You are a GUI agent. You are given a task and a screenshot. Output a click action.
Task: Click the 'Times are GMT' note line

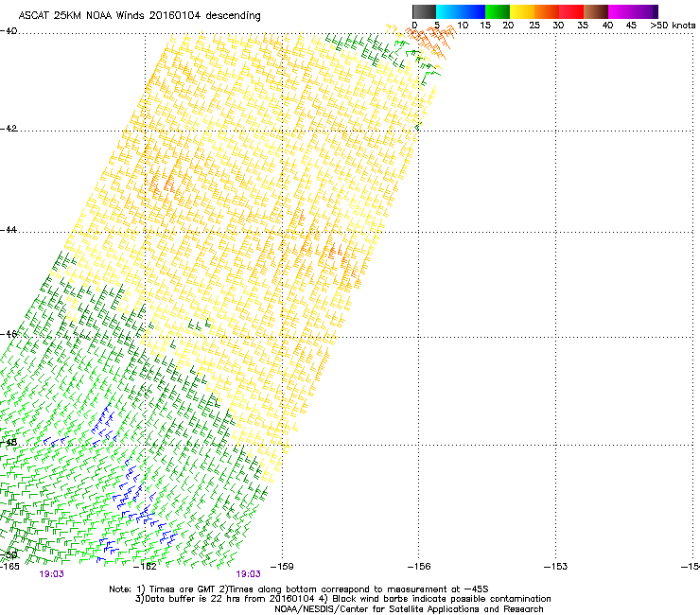(299, 589)
